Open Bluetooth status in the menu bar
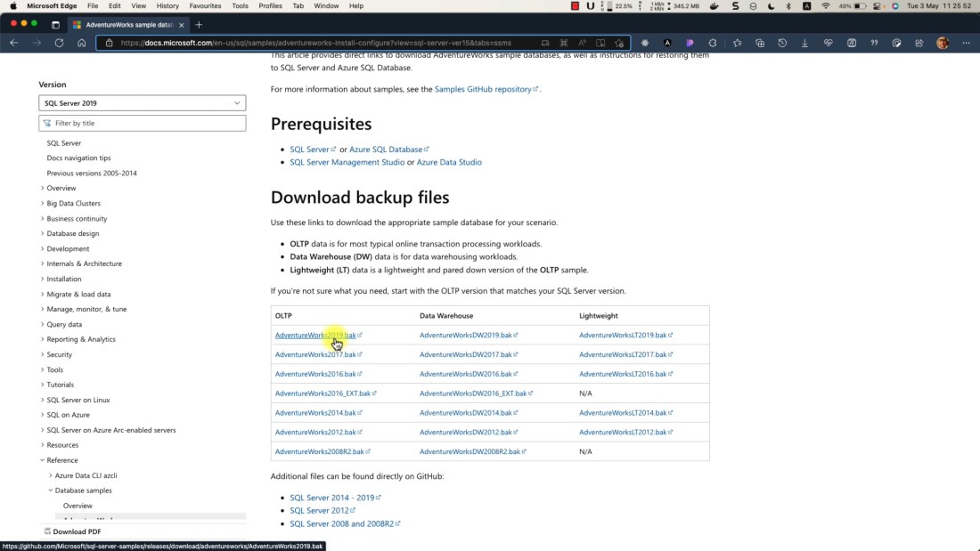 pyautogui.click(x=788, y=5)
